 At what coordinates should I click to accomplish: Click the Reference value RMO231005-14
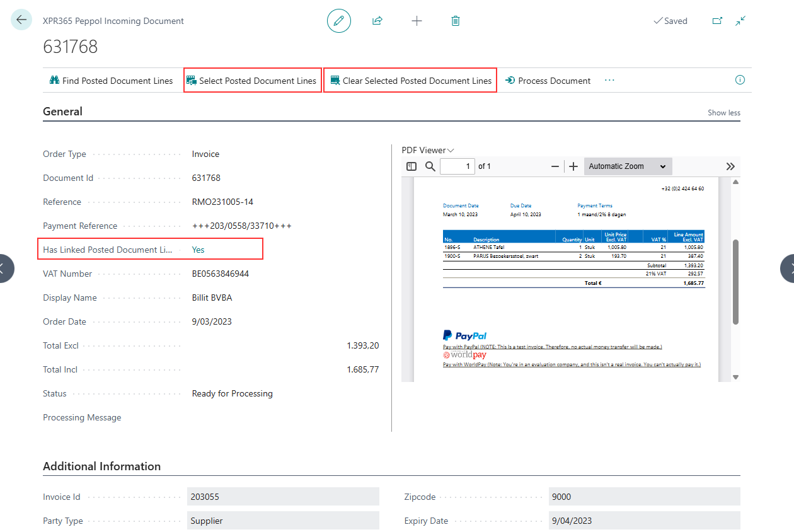tap(222, 202)
